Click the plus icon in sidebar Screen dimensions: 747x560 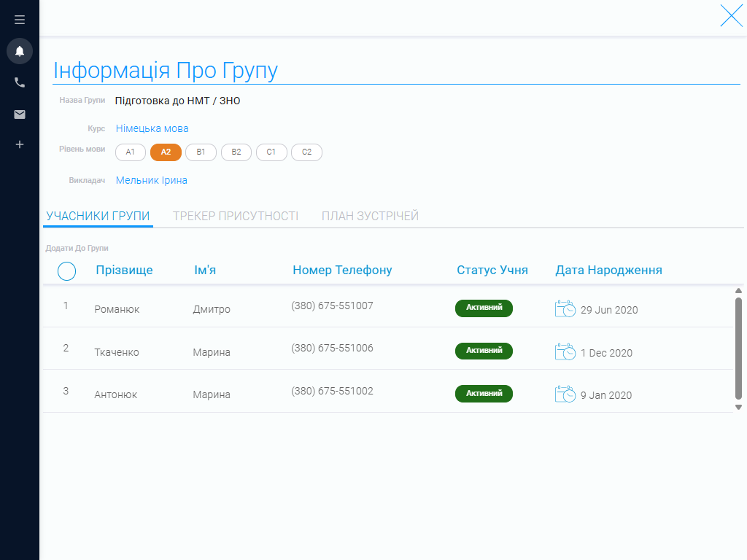pos(20,144)
